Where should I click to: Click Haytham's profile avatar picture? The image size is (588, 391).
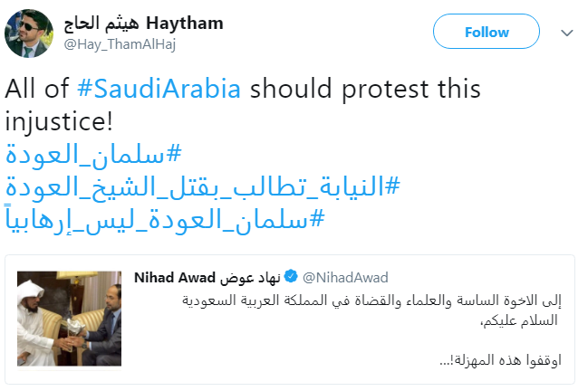[x=32, y=32]
